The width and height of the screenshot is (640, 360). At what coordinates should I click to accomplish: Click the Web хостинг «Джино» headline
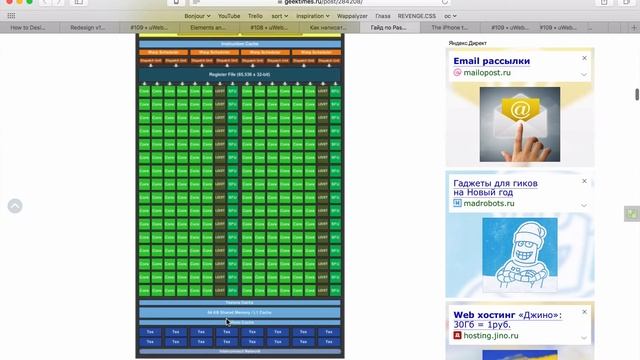[x=507, y=320]
